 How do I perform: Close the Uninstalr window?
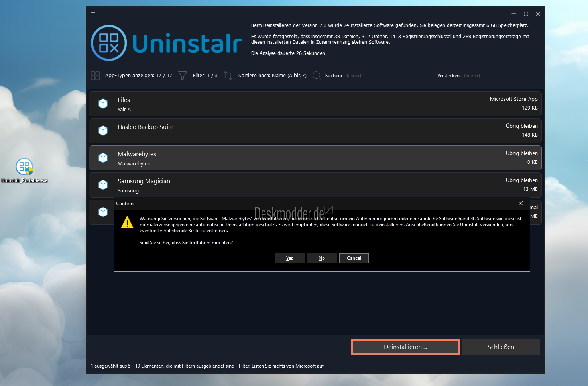(538, 14)
